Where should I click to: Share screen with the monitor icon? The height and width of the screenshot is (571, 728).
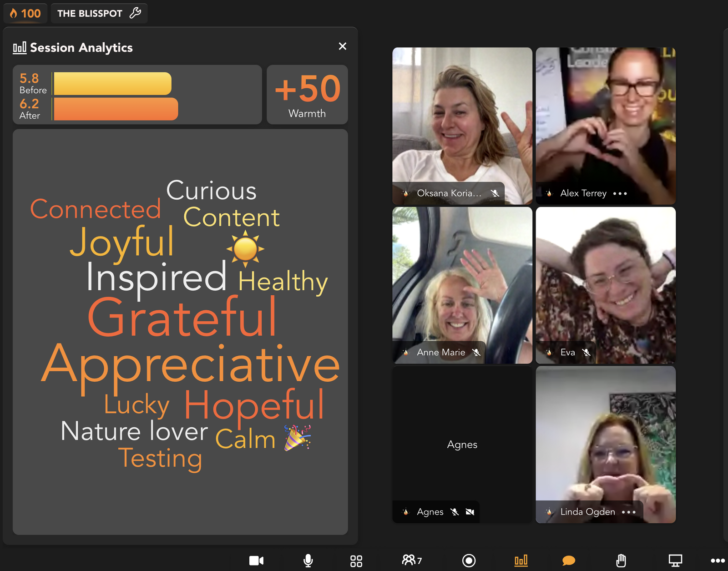click(x=675, y=561)
